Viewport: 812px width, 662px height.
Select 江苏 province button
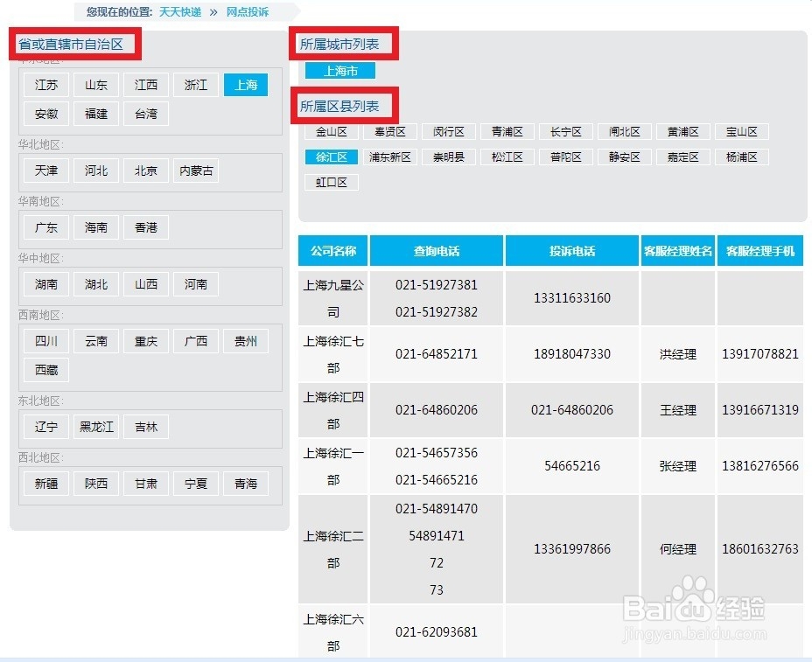click(46, 85)
